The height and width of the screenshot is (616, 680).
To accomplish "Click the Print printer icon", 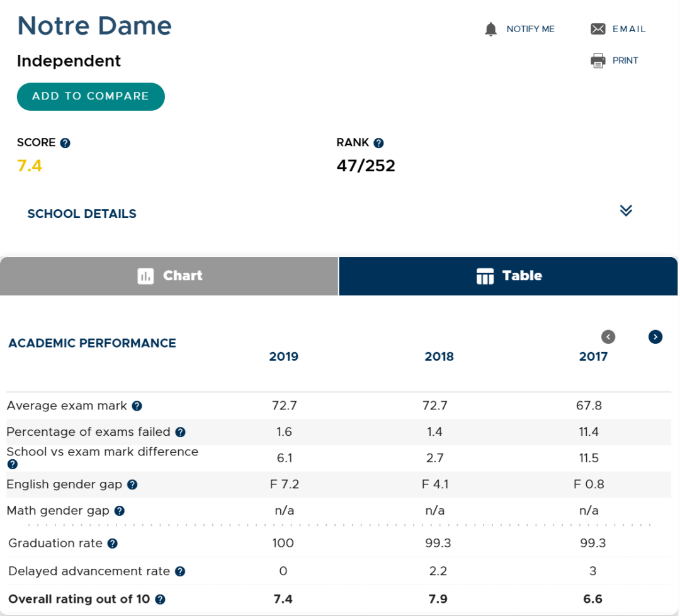I will point(598,60).
